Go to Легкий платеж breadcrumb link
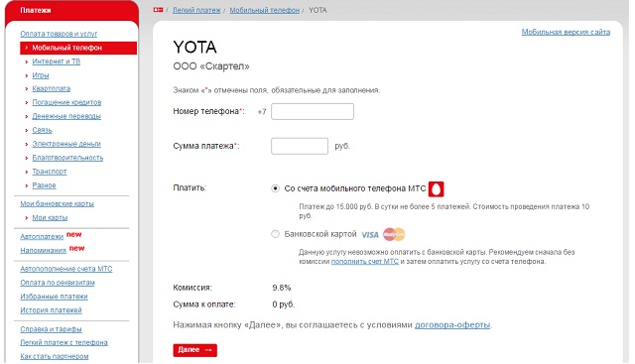Viewport: 635px width, 364px height. coord(196,10)
